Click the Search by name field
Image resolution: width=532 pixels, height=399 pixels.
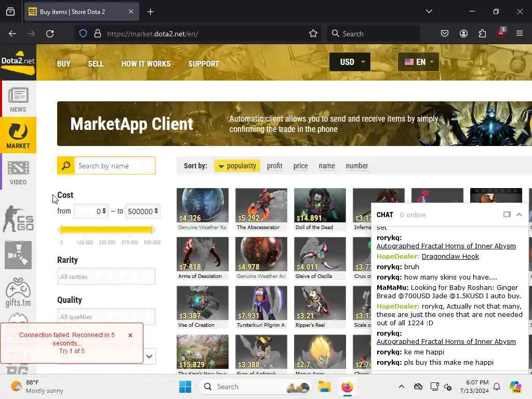[115, 166]
